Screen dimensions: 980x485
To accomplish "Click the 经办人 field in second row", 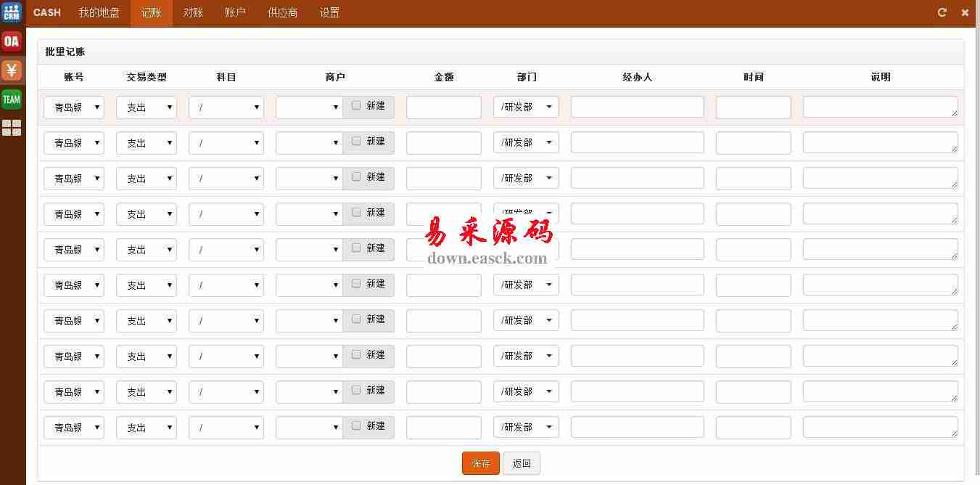I will (637, 143).
